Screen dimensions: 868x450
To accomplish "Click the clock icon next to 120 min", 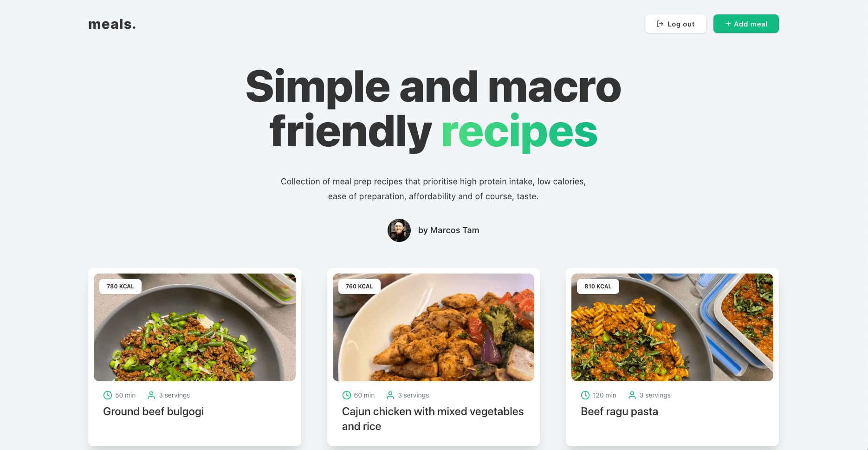I will pos(585,395).
